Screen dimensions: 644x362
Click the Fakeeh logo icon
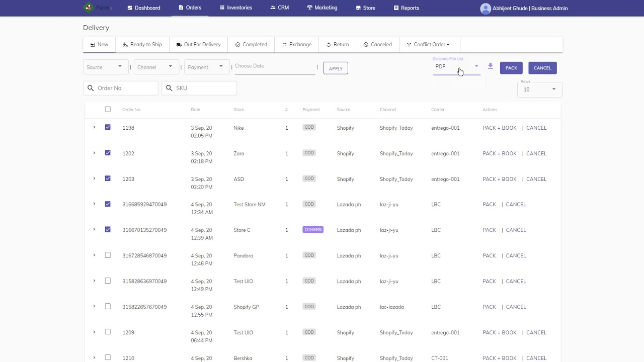point(89,8)
